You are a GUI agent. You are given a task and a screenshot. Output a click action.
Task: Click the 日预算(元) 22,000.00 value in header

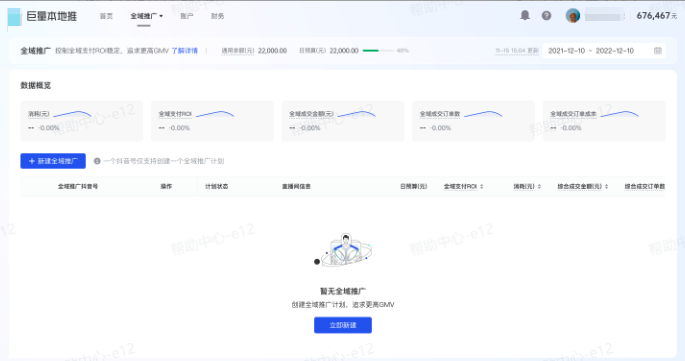pos(344,51)
